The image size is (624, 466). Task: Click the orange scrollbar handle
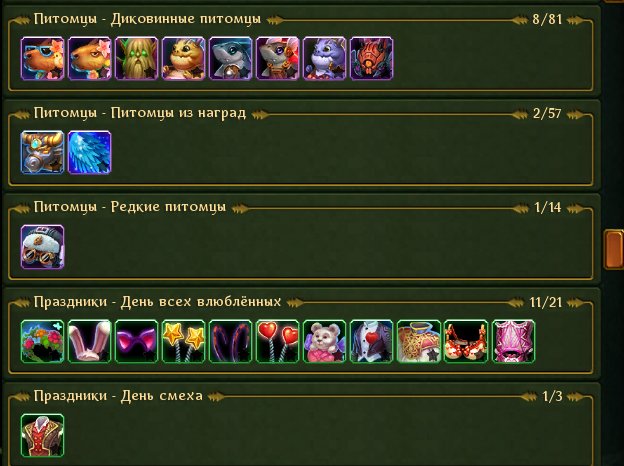614,250
